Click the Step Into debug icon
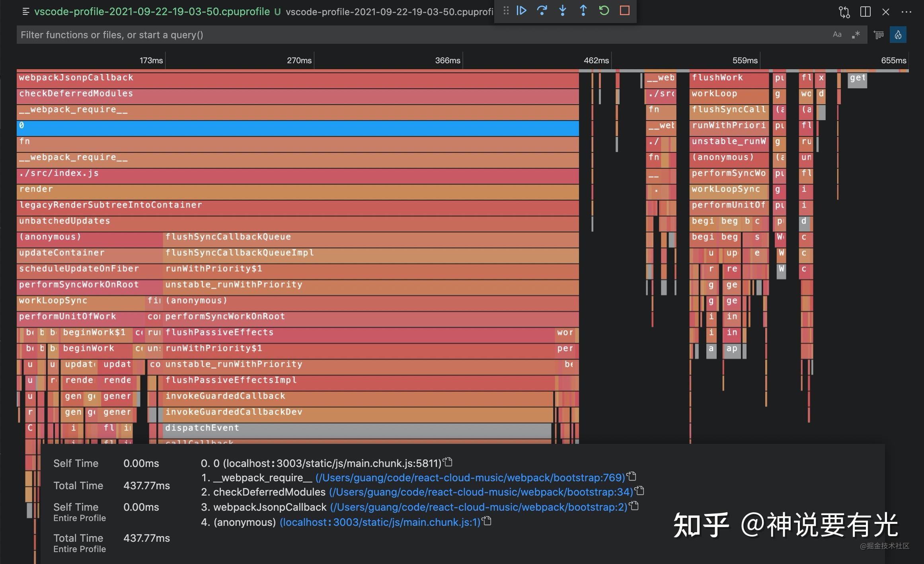This screenshot has height=564, width=924. tap(563, 11)
